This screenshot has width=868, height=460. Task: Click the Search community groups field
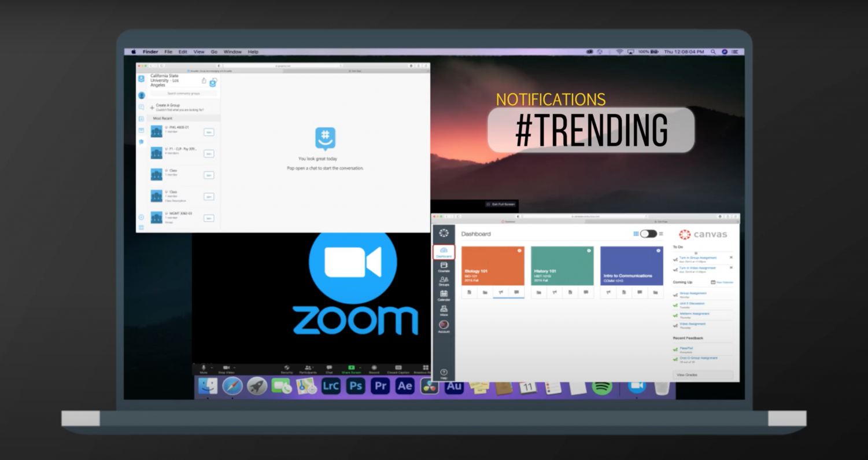click(183, 93)
